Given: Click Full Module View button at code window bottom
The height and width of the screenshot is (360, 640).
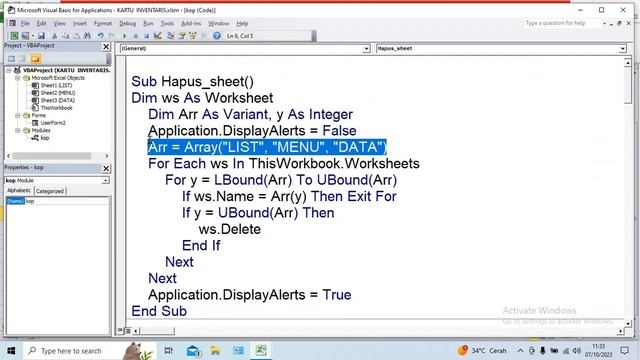Looking at the screenshot, I should point(128,330).
